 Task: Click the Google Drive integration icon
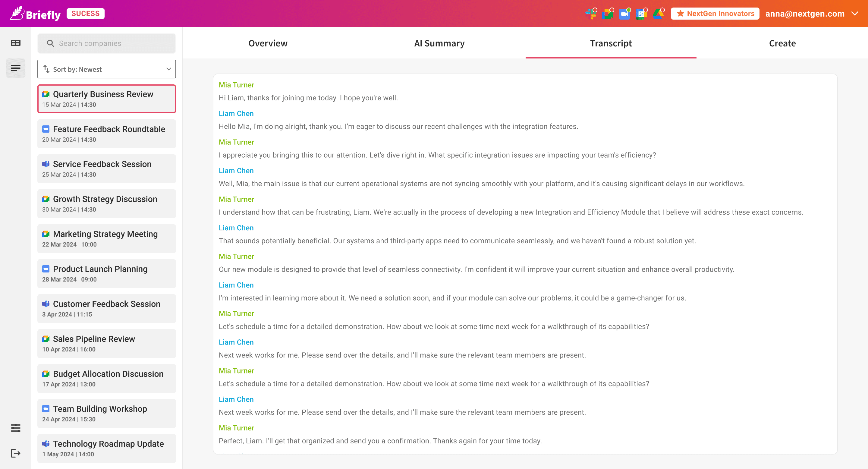pyautogui.click(x=658, y=14)
